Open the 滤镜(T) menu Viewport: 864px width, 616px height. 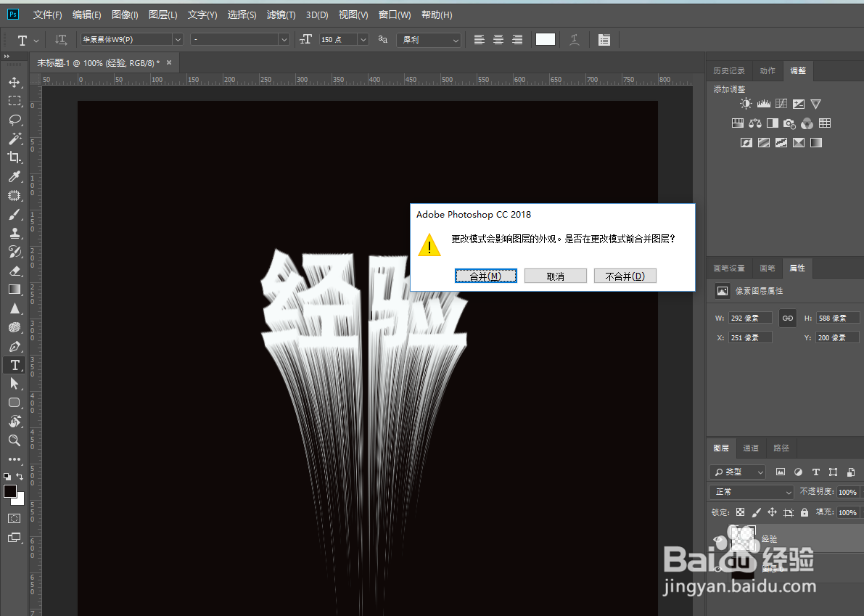[x=281, y=15]
